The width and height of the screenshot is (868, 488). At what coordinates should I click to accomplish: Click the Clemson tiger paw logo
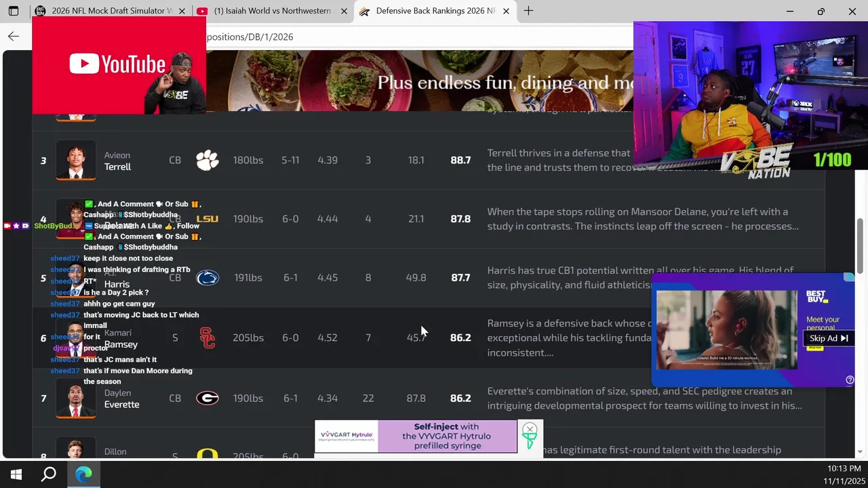208,160
